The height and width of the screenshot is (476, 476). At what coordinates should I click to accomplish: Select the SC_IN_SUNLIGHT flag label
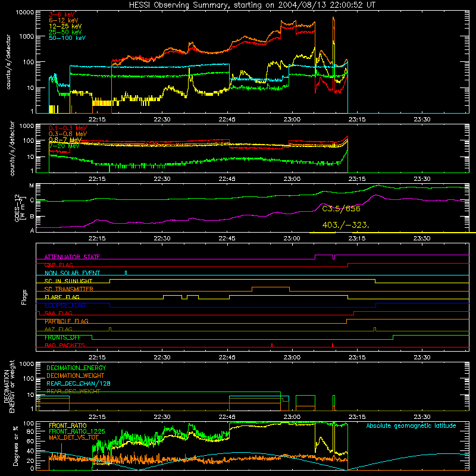tap(68, 281)
